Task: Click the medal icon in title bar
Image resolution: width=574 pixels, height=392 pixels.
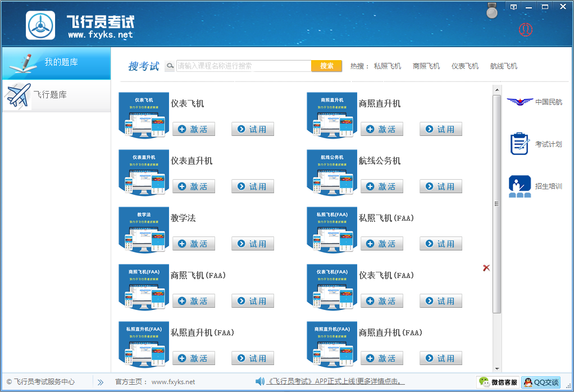Action: 492,11
